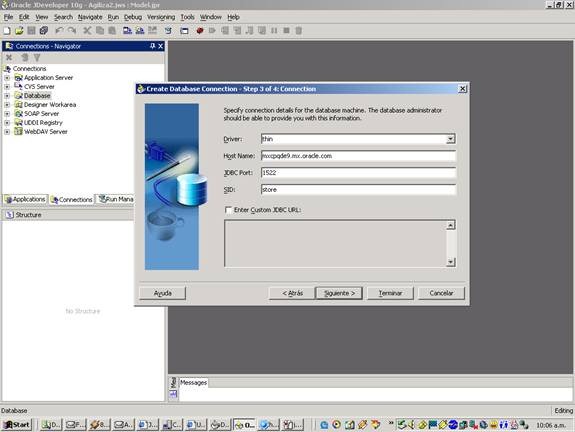
Task: Click the Cut scissors toolbar icon
Action: [x=87, y=31]
